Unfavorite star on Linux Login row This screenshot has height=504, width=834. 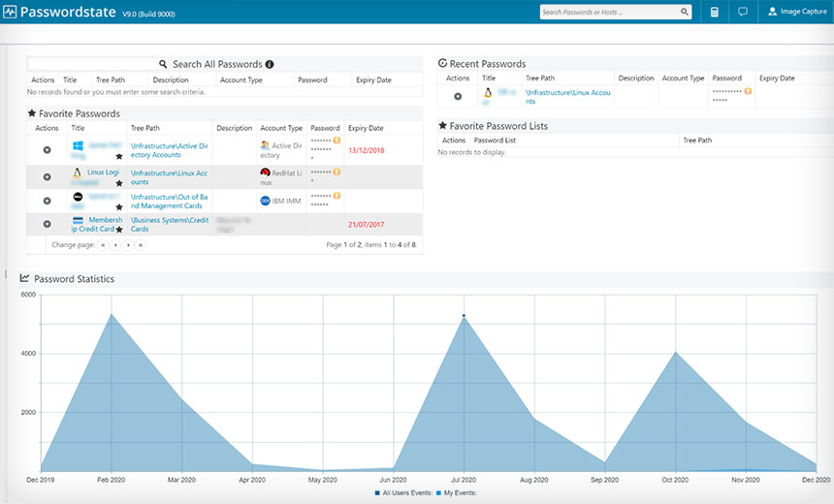119,183
